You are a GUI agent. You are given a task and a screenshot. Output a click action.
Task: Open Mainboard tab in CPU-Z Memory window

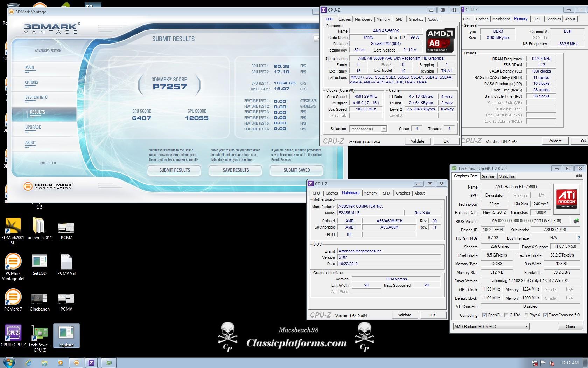501,19
